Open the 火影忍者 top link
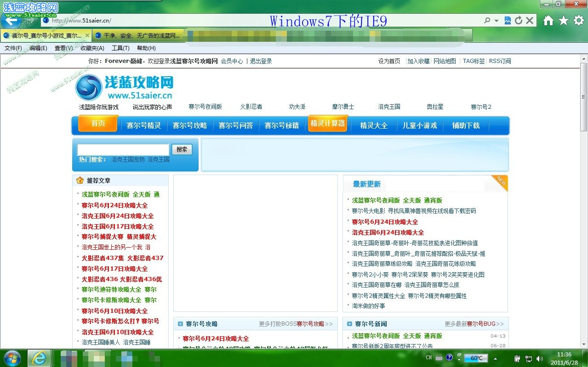 [251, 107]
